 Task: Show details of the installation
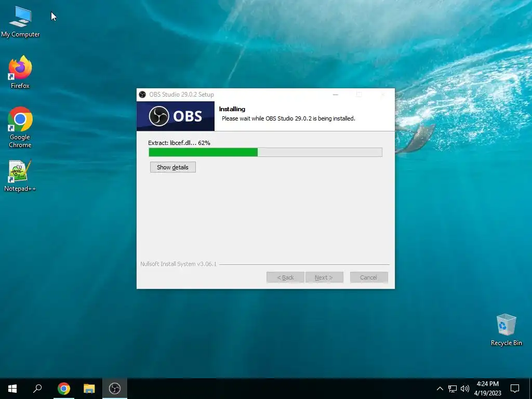click(172, 167)
